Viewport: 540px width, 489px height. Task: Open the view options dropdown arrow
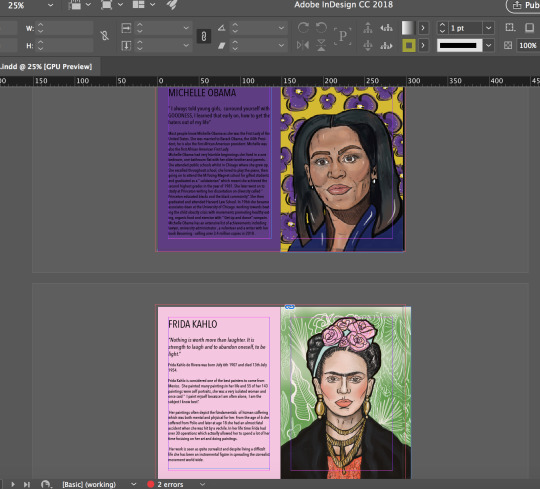88,5
